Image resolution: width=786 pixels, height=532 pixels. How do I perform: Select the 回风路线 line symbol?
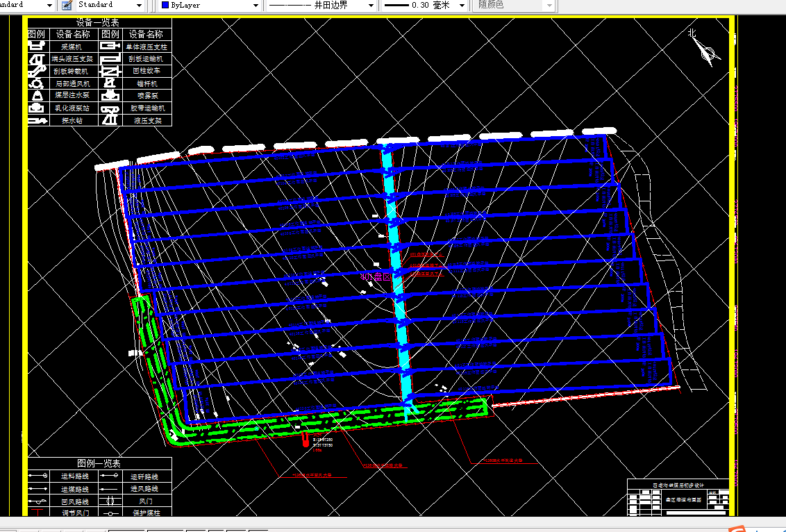[38, 501]
